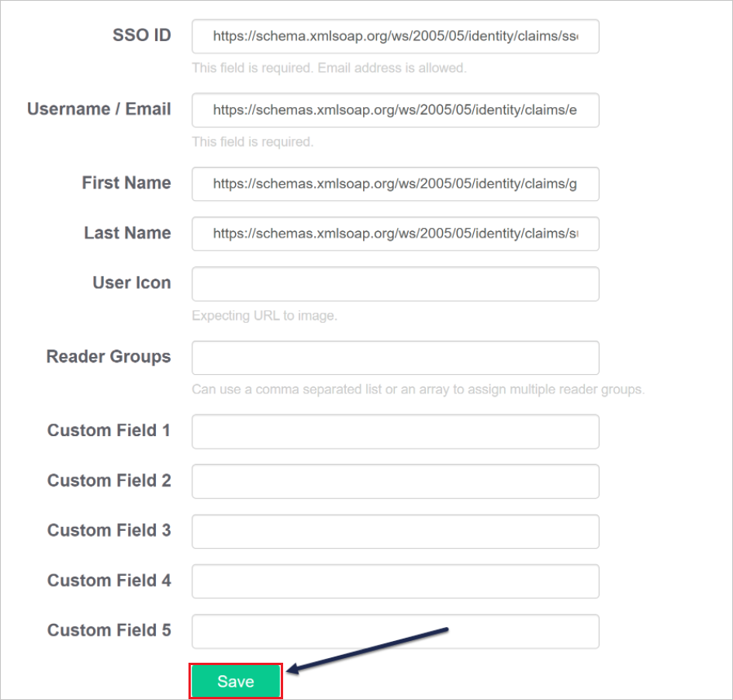Select the email claim URL in Username field
The image size is (733, 700).
pos(395,110)
